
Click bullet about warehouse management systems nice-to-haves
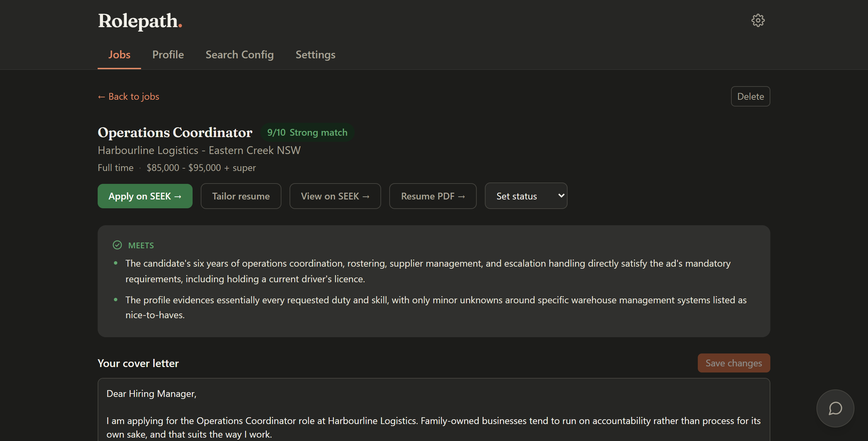click(436, 307)
